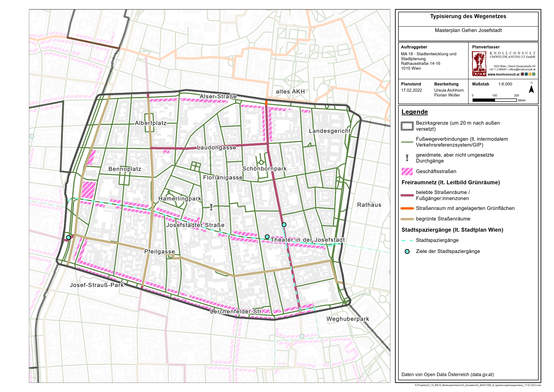The image size is (554, 392).
Task: Click the Schönbornpark map label
Action: [264, 169]
